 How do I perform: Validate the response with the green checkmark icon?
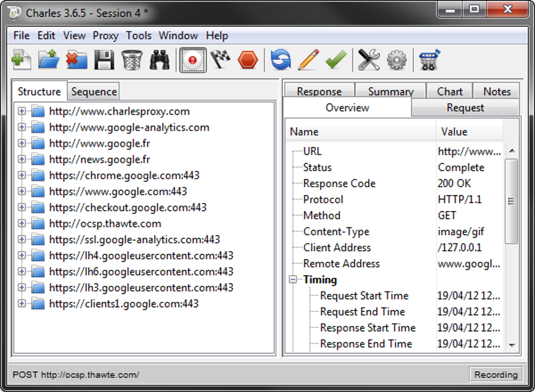tap(336, 60)
